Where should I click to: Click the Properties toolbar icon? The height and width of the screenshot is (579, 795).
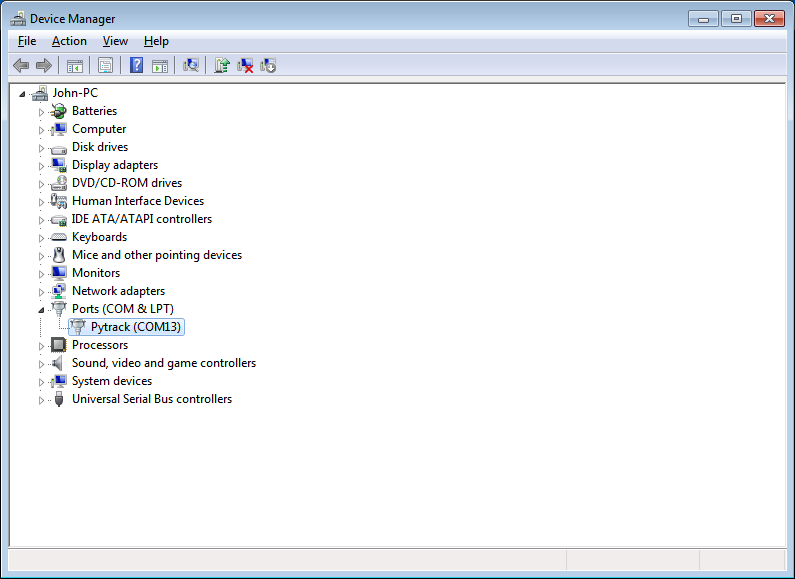point(105,65)
